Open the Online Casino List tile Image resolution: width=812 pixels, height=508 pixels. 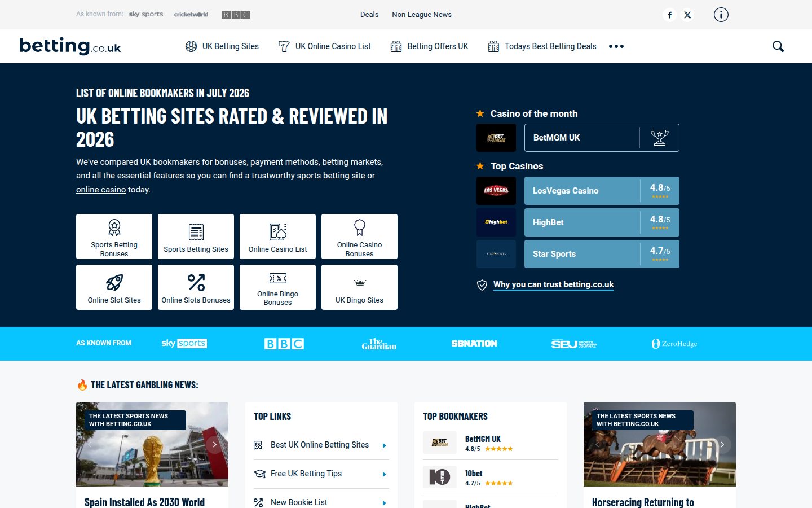pos(277,237)
